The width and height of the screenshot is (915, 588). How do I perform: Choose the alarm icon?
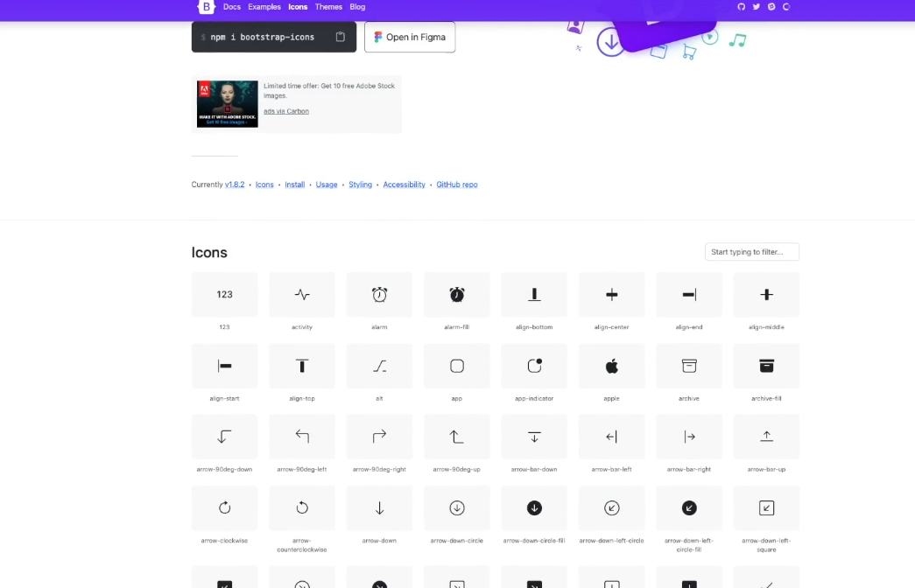coord(379,295)
